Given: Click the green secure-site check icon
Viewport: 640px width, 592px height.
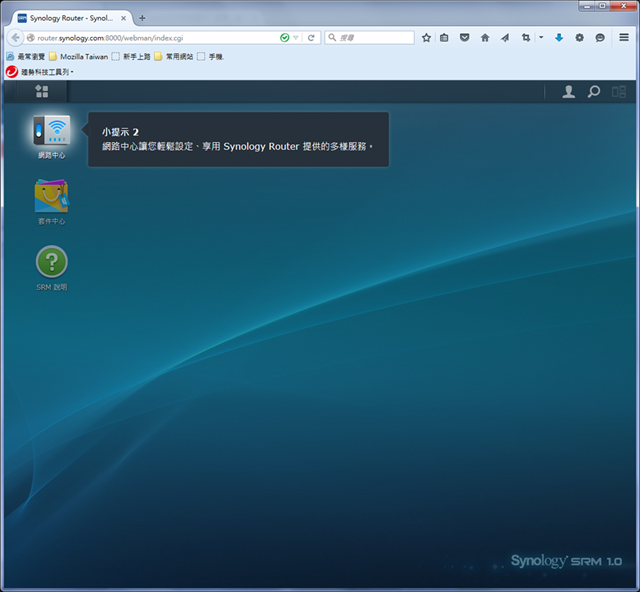Looking at the screenshot, I should [x=284, y=38].
